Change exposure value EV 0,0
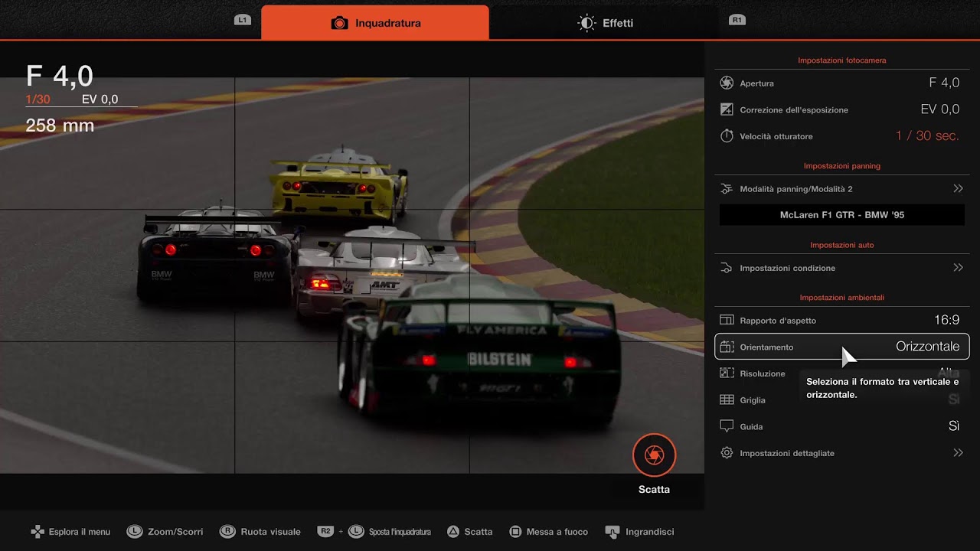Viewport: 980px width, 551px height. coord(940,109)
